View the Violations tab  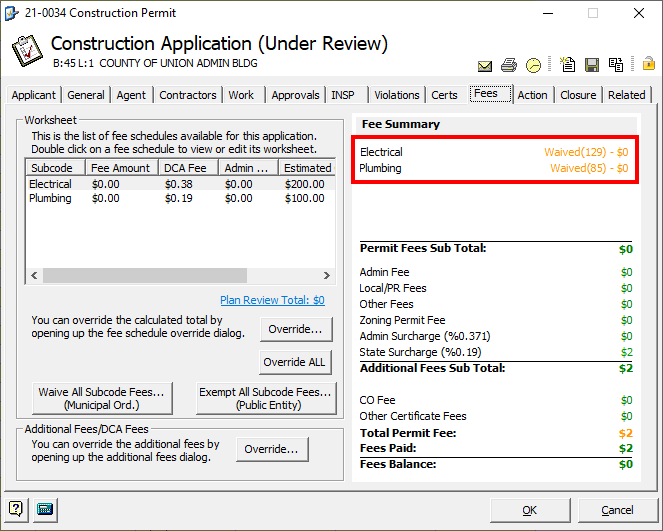[397, 95]
